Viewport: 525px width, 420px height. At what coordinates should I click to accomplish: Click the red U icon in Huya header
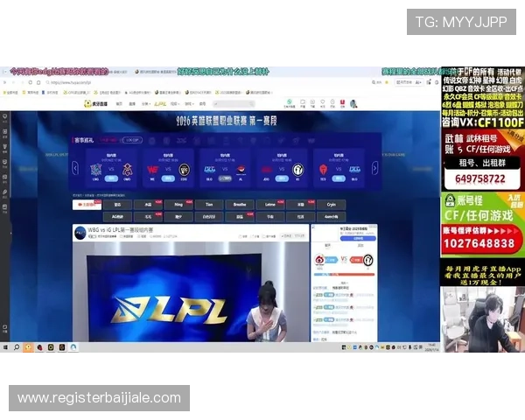pyautogui.click(x=342, y=102)
